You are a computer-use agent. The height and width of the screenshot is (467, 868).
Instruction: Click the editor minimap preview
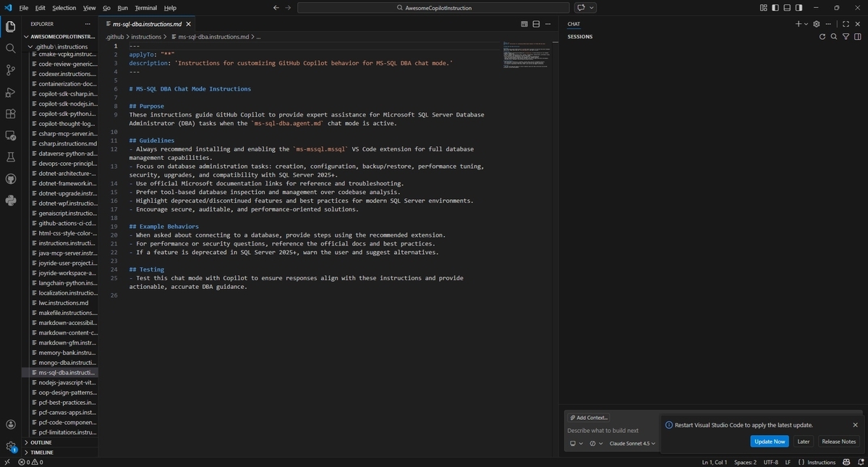(526, 56)
